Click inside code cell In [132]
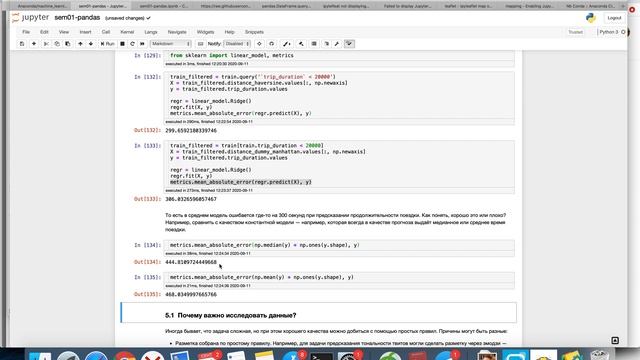The height and width of the screenshot is (360, 640). pyautogui.click(x=339, y=95)
